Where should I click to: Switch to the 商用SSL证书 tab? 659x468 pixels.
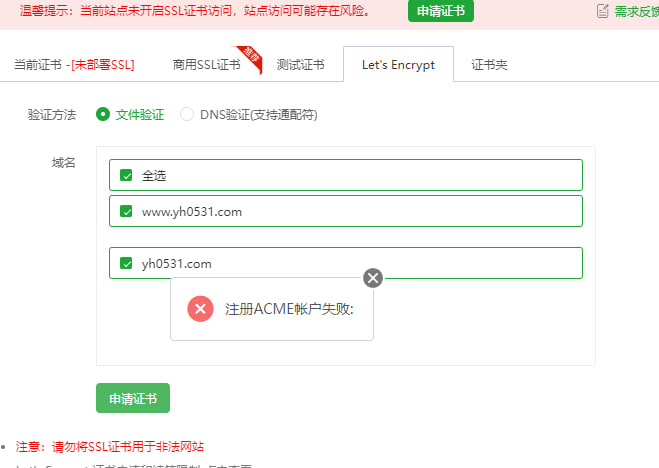(x=206, y=65)
